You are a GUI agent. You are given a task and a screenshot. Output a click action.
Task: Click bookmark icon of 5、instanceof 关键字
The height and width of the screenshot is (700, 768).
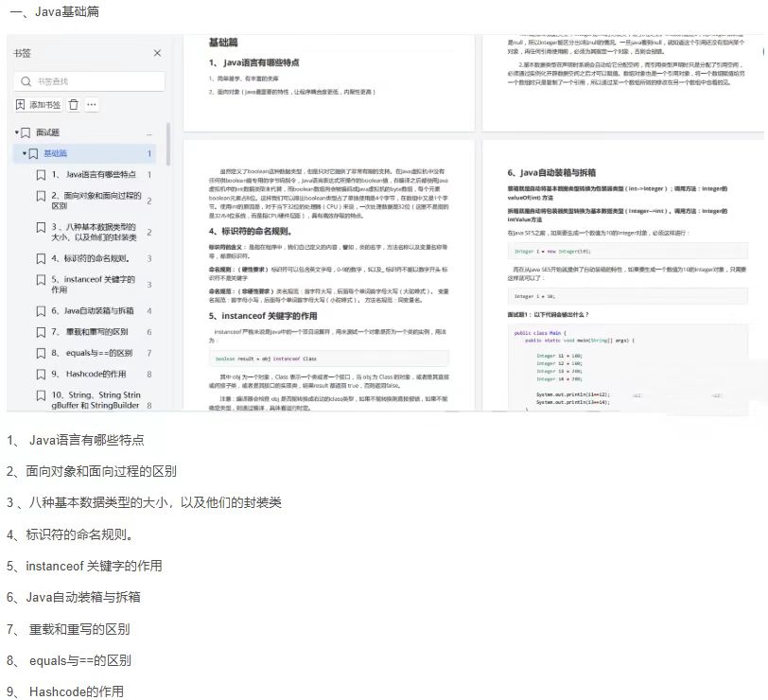coord(42,280)
